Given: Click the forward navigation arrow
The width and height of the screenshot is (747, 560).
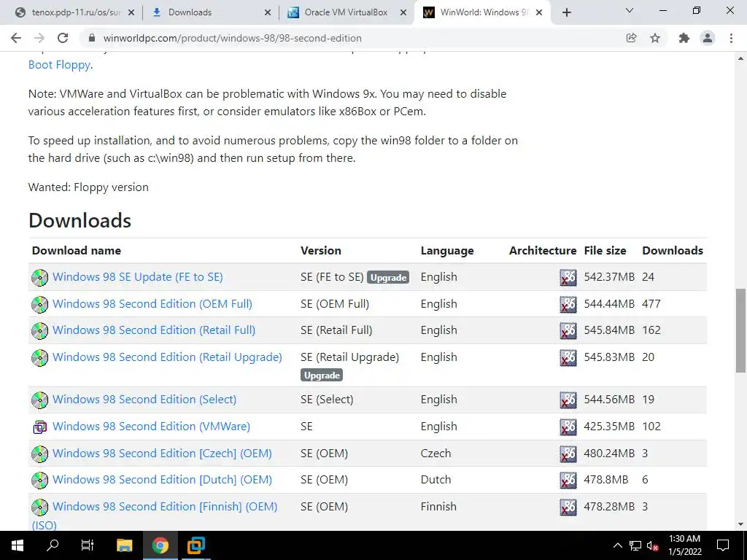Looking at the screenshot, I should click(39, 38).
